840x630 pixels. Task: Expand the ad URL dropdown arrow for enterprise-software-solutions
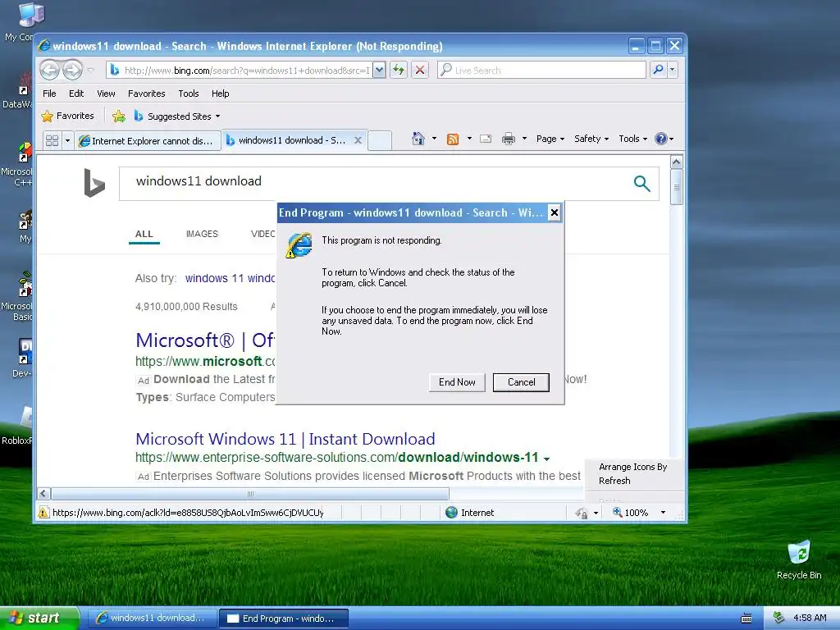[546, 459]
